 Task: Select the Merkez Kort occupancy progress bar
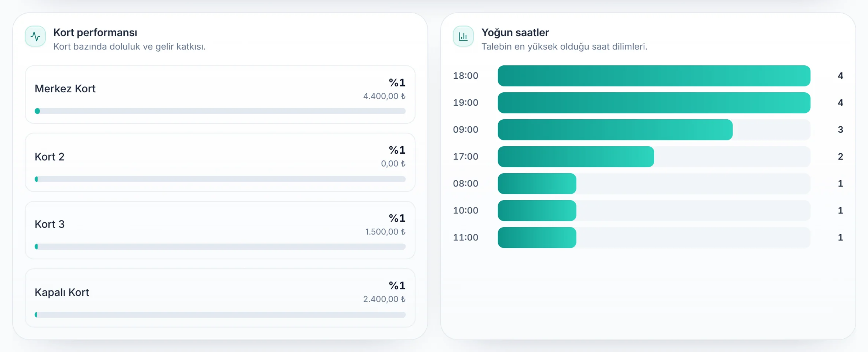[x=220, y=111]
